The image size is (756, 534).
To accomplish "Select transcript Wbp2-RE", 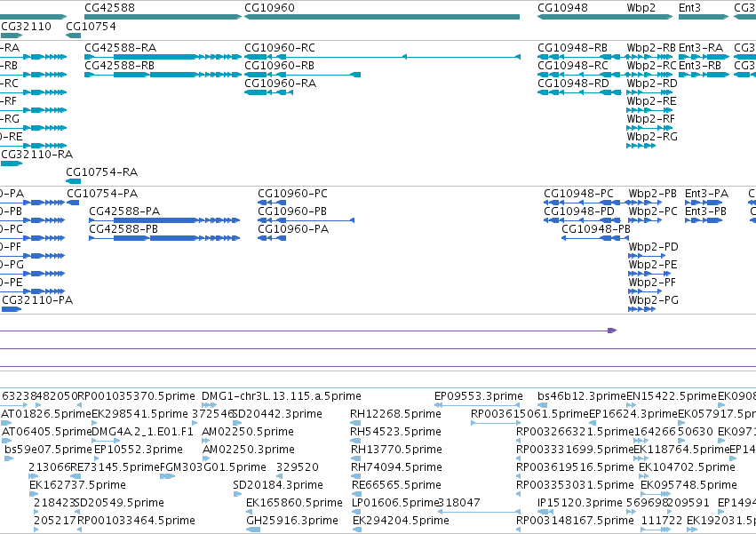I will [x=651, y=101].
